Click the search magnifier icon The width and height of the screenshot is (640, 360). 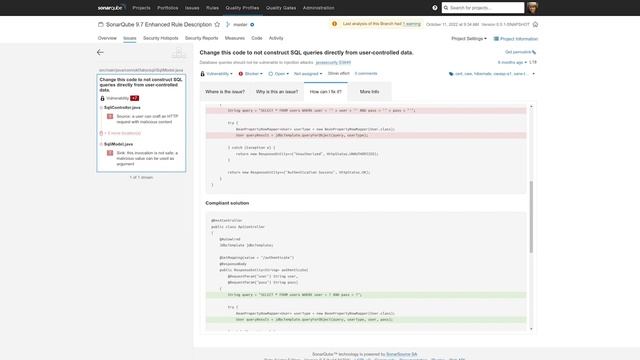(446, 8)
